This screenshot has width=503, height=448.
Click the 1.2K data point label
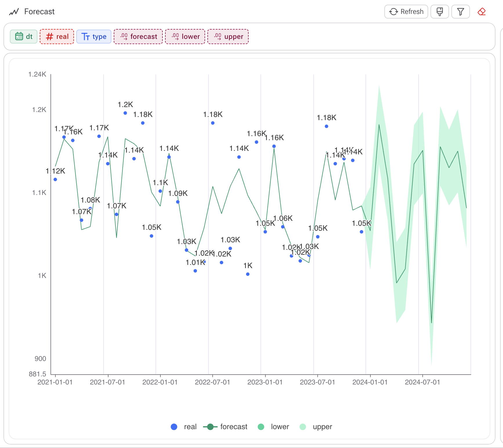[125, 105]
